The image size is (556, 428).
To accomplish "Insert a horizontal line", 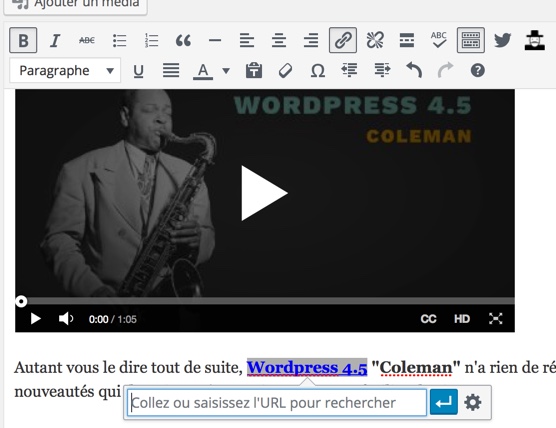I will coord(215,40).
